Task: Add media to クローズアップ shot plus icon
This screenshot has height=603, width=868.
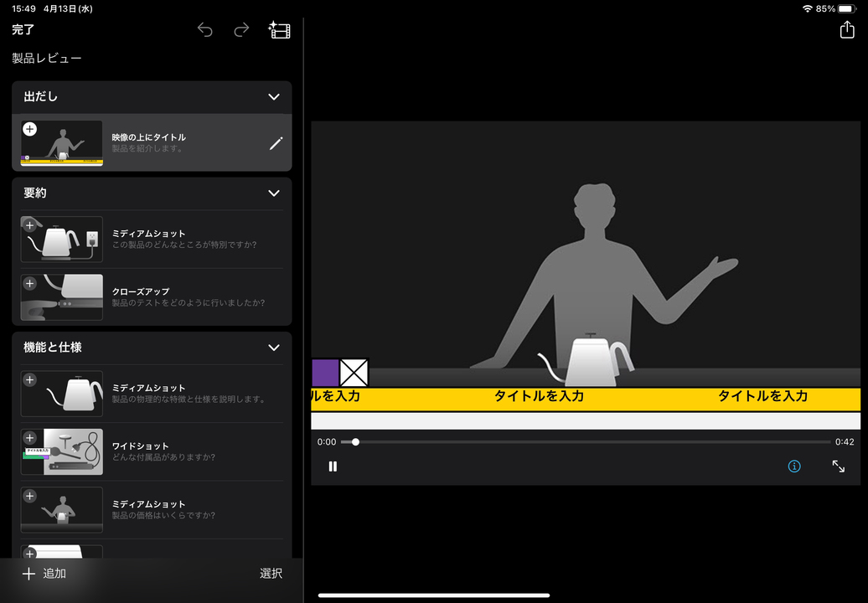Action: [30, 284]
